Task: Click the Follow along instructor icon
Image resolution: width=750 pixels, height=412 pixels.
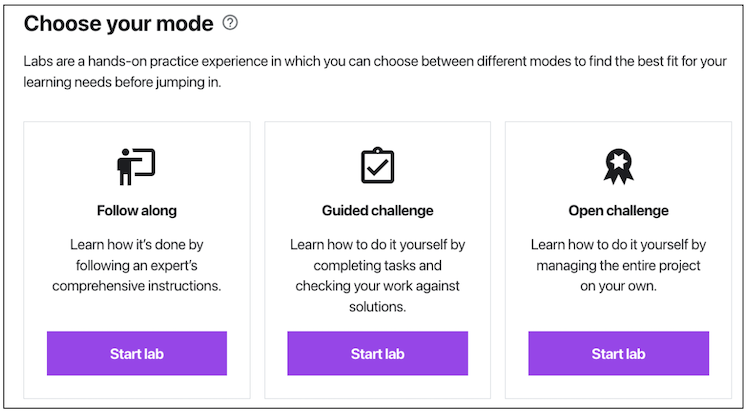Action: (137, 166)
